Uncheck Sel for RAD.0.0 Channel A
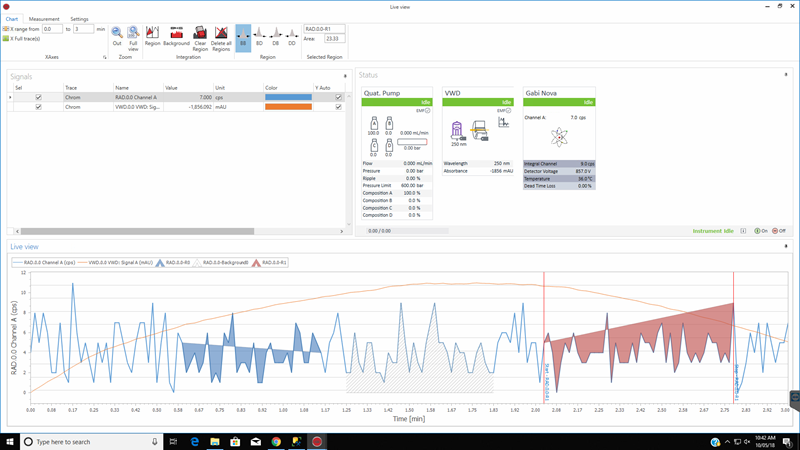 (x=38, y=97)
